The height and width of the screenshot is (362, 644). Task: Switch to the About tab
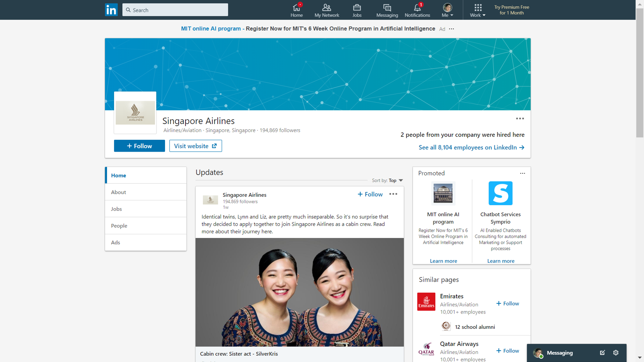(146, 192)
